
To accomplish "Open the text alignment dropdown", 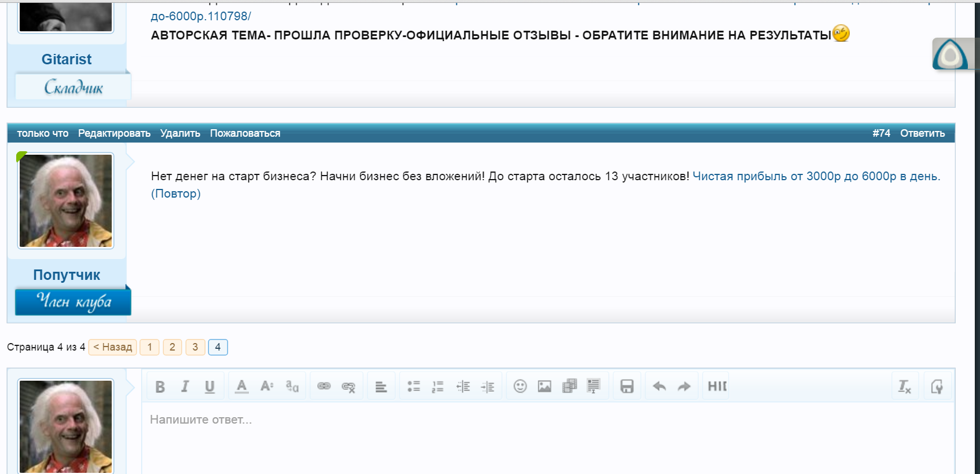I will (x=381, y=387).
